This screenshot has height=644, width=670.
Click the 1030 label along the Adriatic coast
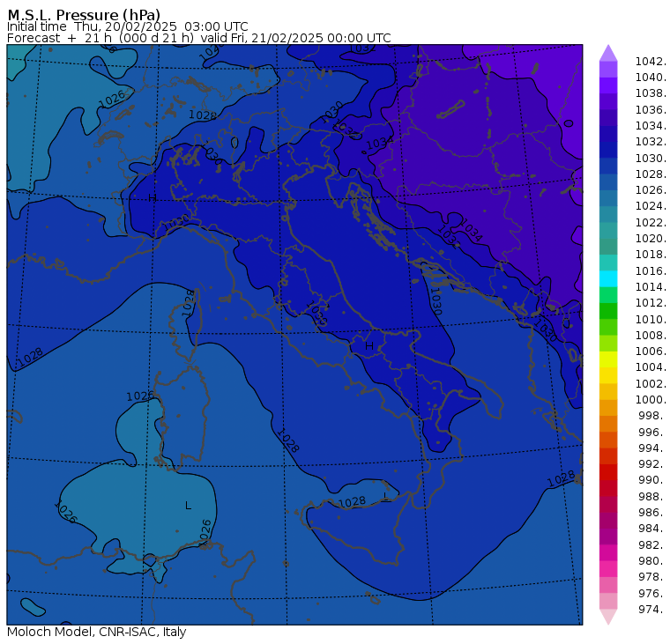click(435, 301)
